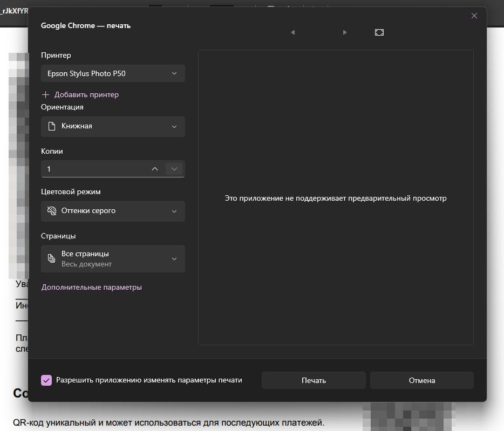
Task: Click into the Копии number field
Action: pyautogui.click(x=95, y=169)
